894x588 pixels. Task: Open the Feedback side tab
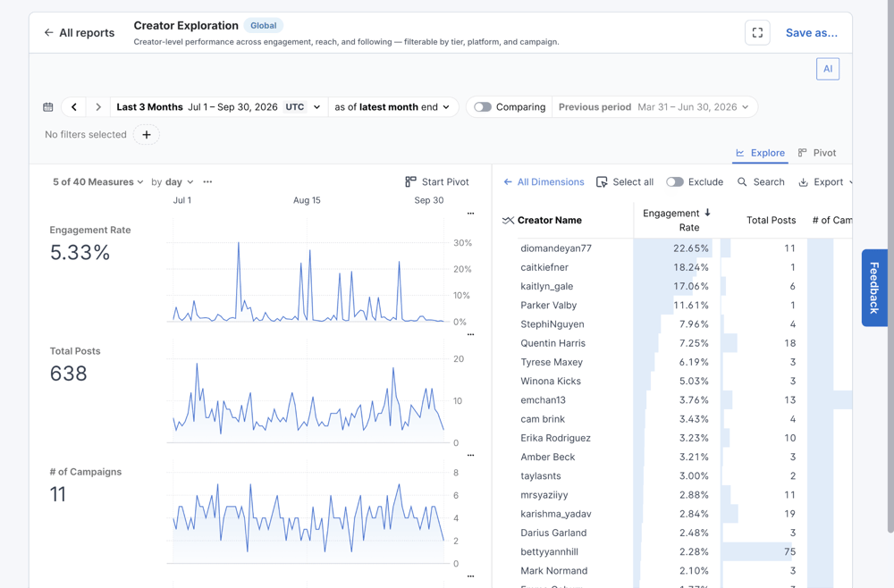tap(874, 288)
